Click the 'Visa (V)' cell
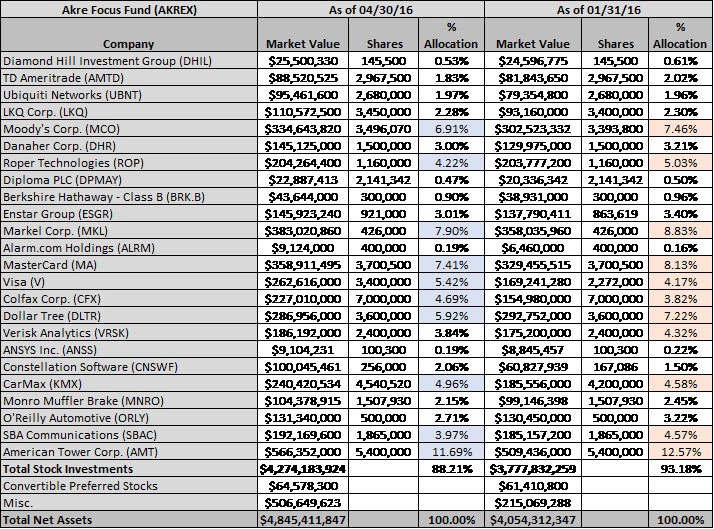This screenshot has height=529, width=714. click(129, 282)
